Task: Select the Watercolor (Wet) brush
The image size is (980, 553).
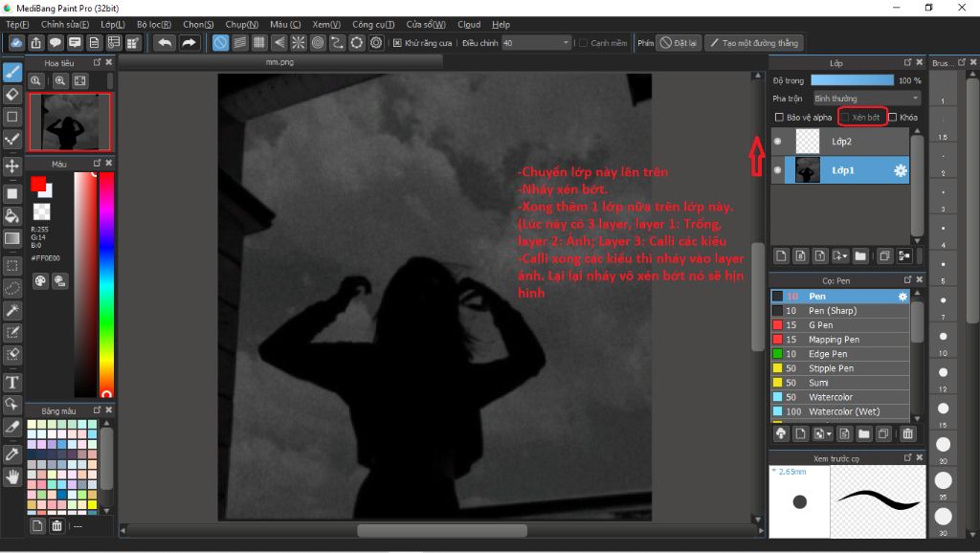Action: (840, 411)
